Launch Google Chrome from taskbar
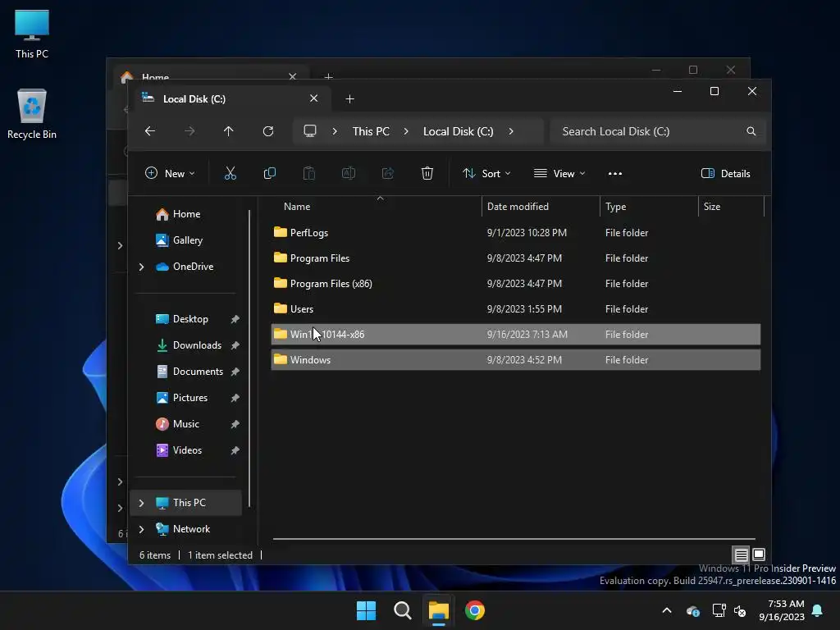Screen dimensions: 840x630 (475, 610)
